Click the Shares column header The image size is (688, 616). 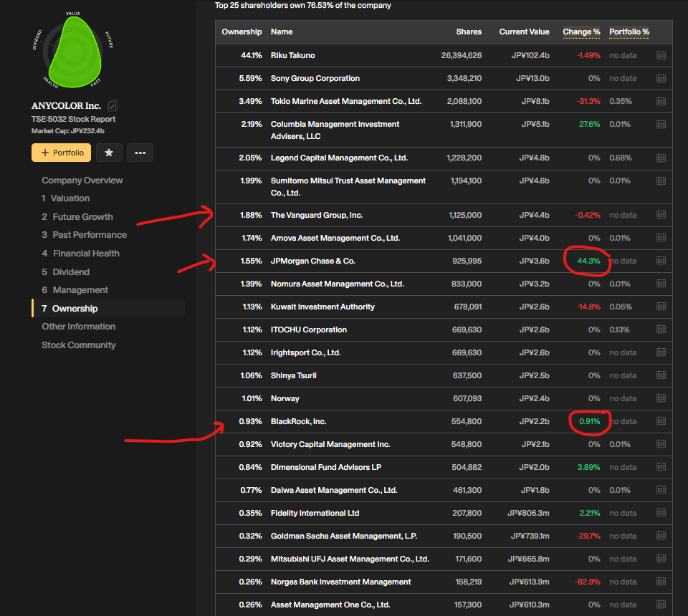tap(469, 32)
